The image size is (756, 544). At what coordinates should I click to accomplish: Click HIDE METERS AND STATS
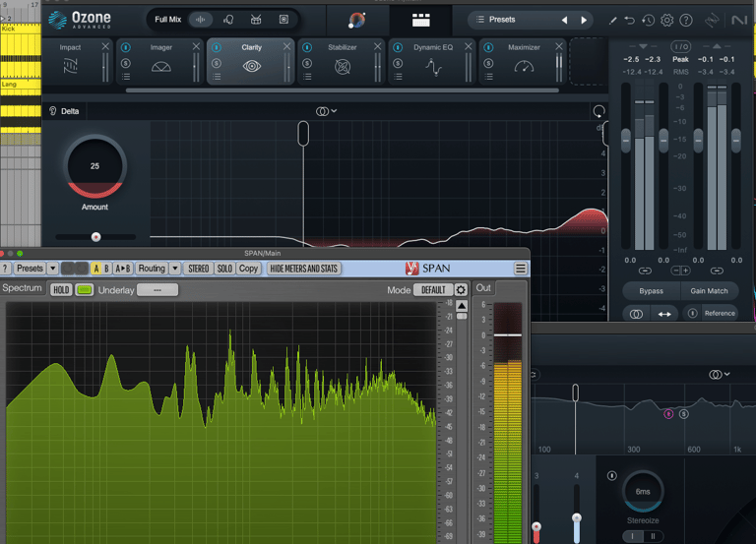(x=304, y=269)
